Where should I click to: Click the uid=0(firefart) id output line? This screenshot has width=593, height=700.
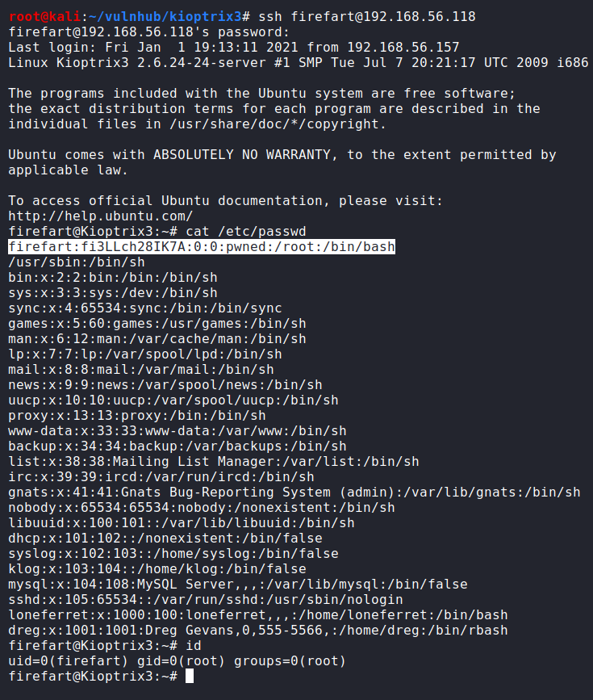tap(177, 660)
